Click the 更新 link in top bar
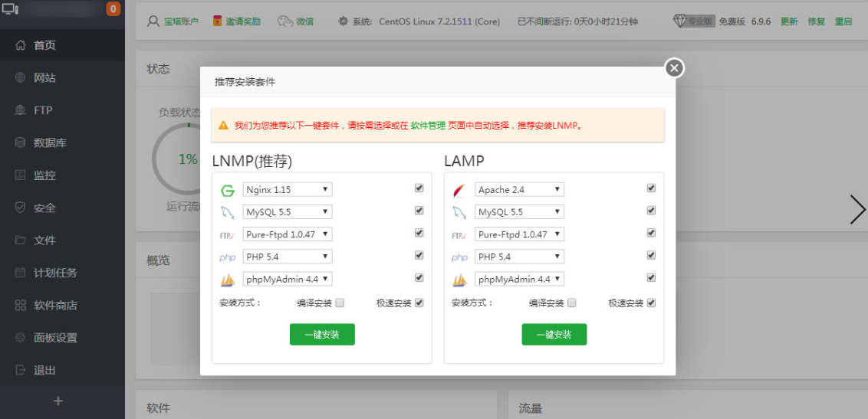The image size is (868, 419). click(789, 21)
